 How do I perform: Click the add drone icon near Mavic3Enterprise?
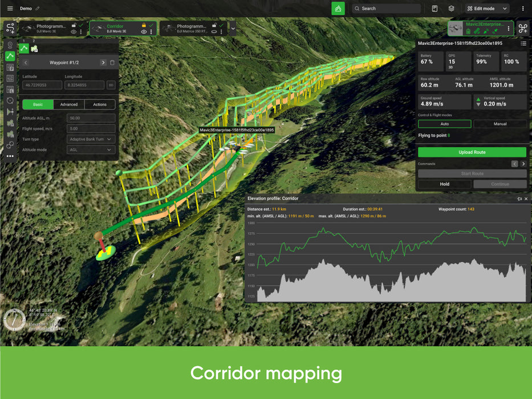coord(522,28)
